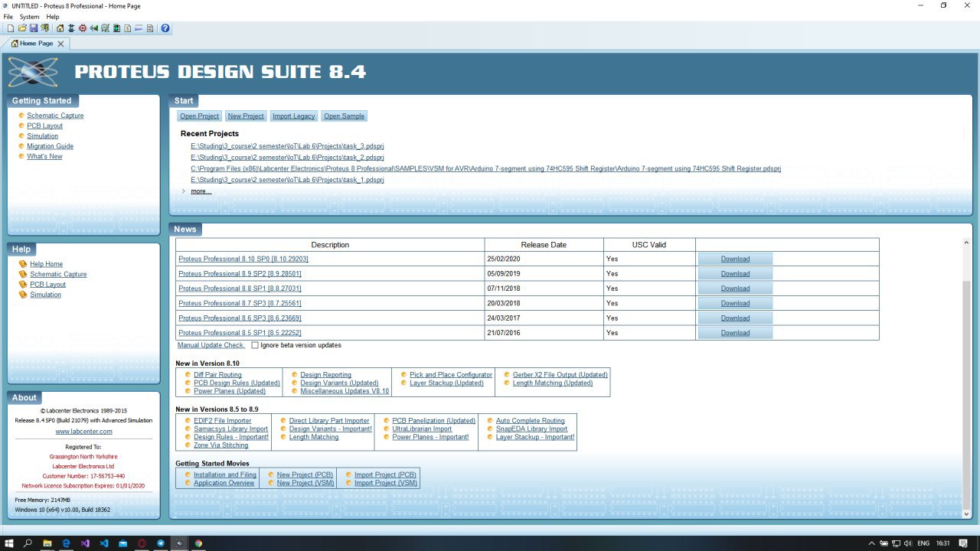Download Proteus Professional 8.5 SP1
Viewport: 980px width, 551px height.
pos(735,333)
